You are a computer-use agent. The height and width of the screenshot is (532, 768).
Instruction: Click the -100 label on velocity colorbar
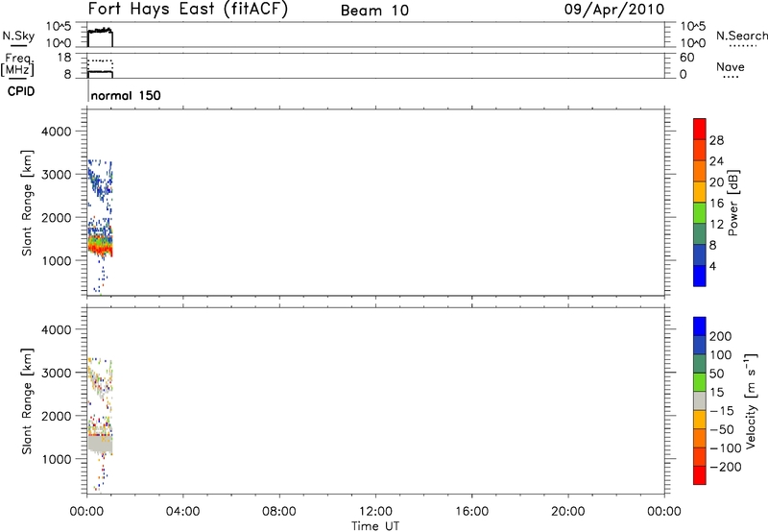tap(726, 448)
